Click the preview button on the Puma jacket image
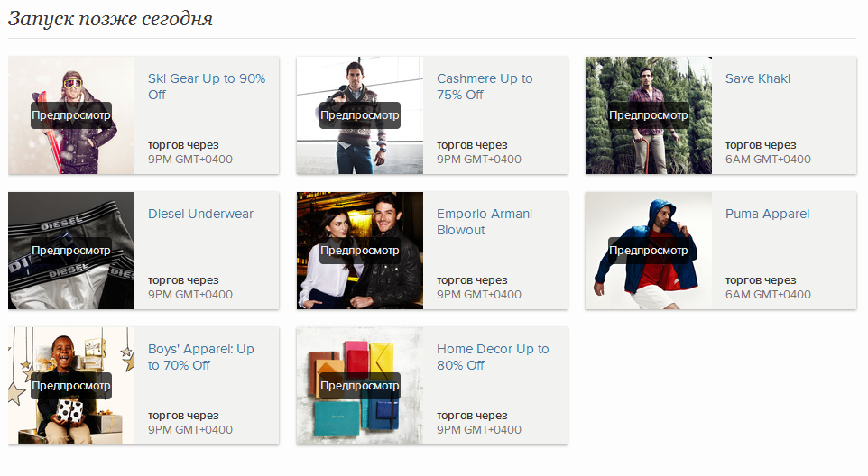The height and width of the screenshot is (476, 868). coord(648,251)
